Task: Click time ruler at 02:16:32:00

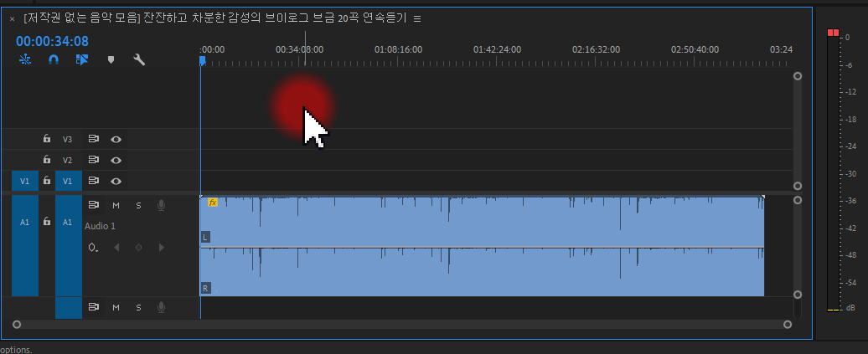Action: coord(596,49)
